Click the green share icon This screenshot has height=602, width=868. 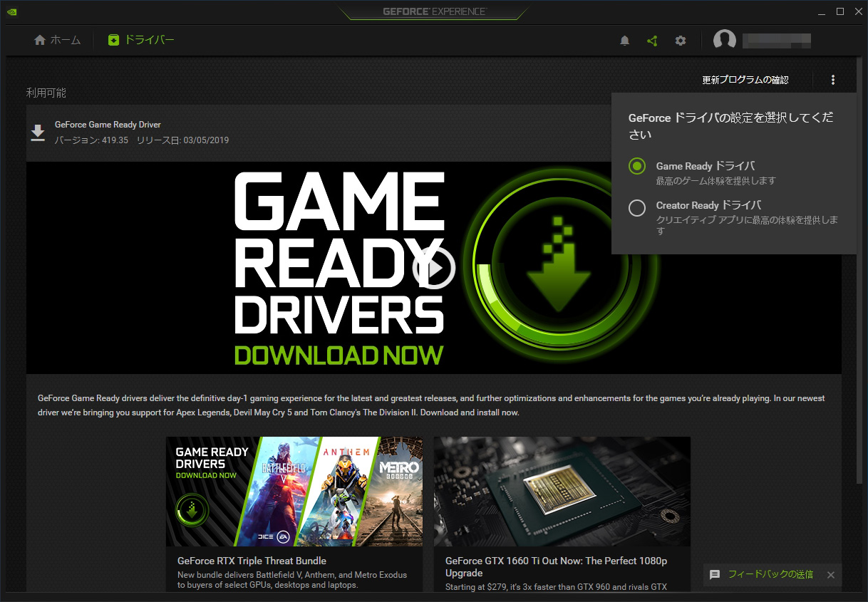(x=652, y=41)
